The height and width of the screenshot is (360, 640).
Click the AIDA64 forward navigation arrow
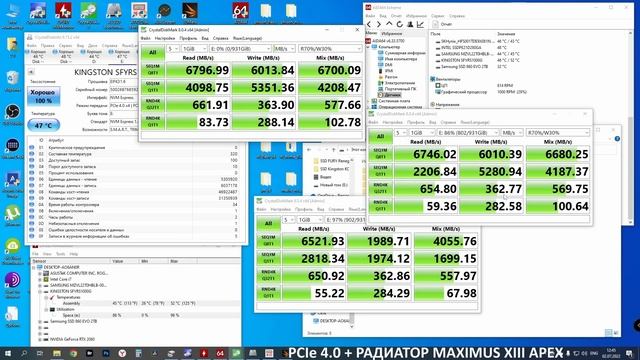point(379,24)
